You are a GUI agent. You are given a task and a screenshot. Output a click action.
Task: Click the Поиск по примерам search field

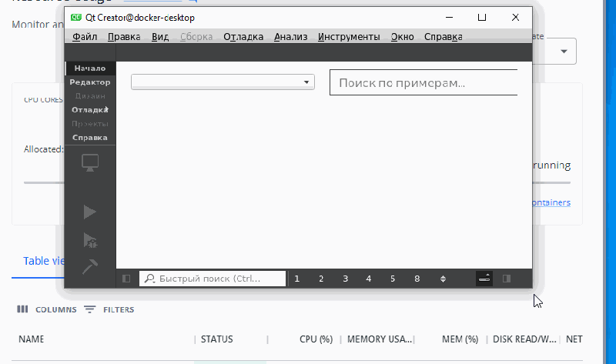point(423,82)
